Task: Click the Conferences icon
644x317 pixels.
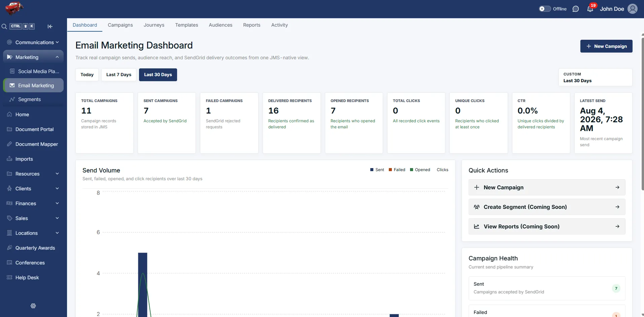Action: click(9, 262)
